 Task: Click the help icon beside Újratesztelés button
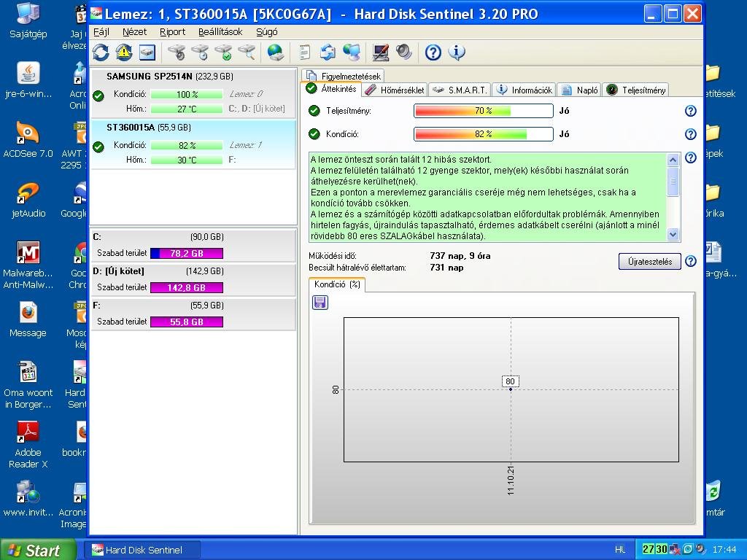[x=690, y=261]
